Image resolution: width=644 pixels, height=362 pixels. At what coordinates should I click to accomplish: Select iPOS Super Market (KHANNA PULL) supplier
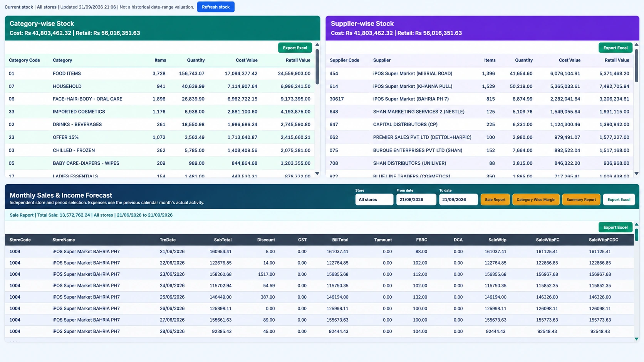[x=480, y=86]
